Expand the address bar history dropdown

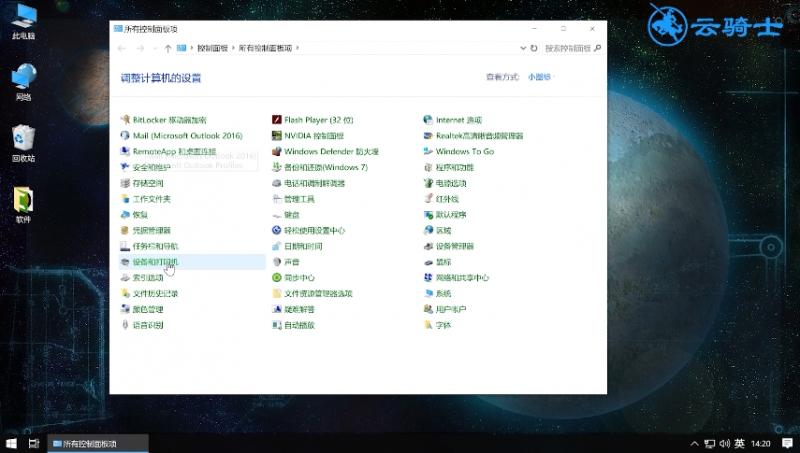[x=523, y=48]
